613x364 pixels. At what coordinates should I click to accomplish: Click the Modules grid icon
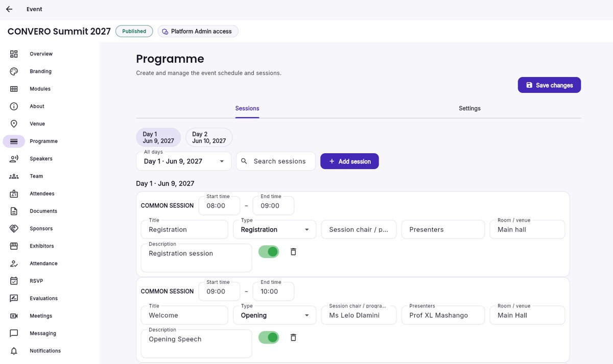(14, 89)
